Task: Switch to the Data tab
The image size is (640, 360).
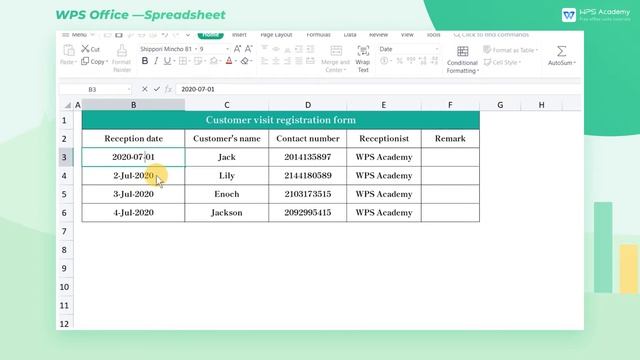Action: click(x=350, y=35)
